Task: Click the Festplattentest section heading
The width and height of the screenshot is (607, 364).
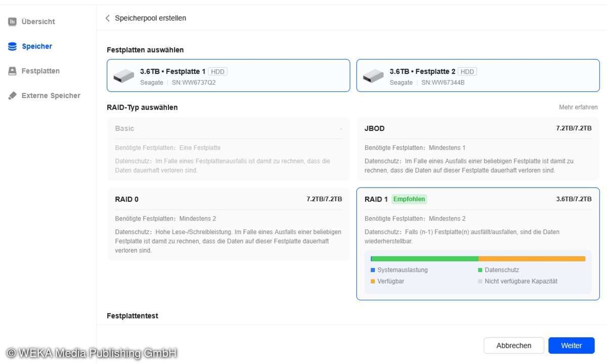Action: (x=133, y=316)
